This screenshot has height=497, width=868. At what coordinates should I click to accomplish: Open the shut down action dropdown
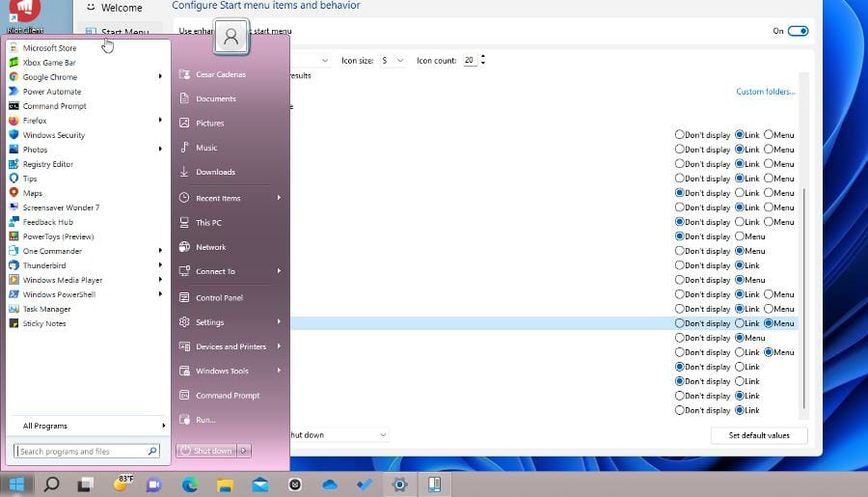click(339, 435)
